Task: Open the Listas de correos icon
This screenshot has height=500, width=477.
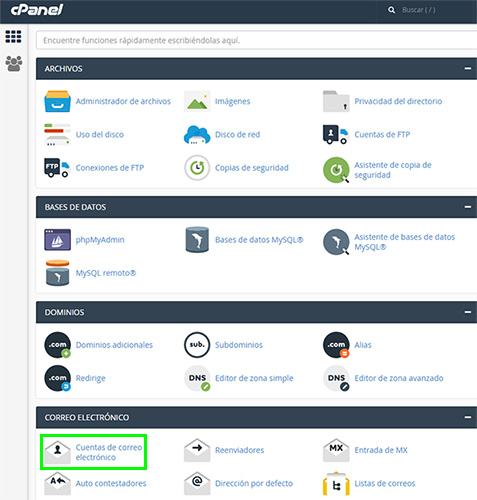Action: coord(336,484)
